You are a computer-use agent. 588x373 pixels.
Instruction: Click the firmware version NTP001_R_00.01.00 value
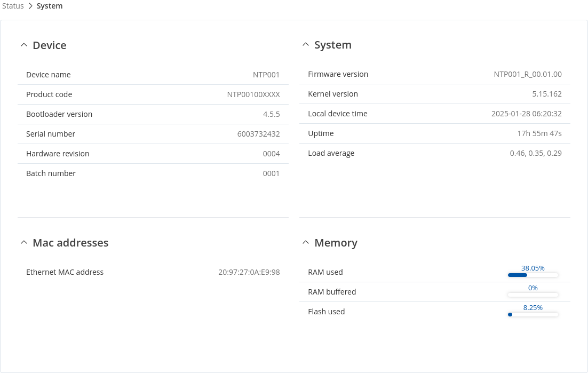pyautogui.click(x=527, y=74)
